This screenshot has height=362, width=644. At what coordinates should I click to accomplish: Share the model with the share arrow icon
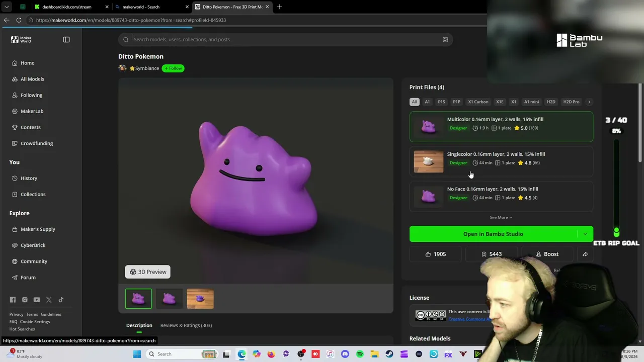pos(585,254)
